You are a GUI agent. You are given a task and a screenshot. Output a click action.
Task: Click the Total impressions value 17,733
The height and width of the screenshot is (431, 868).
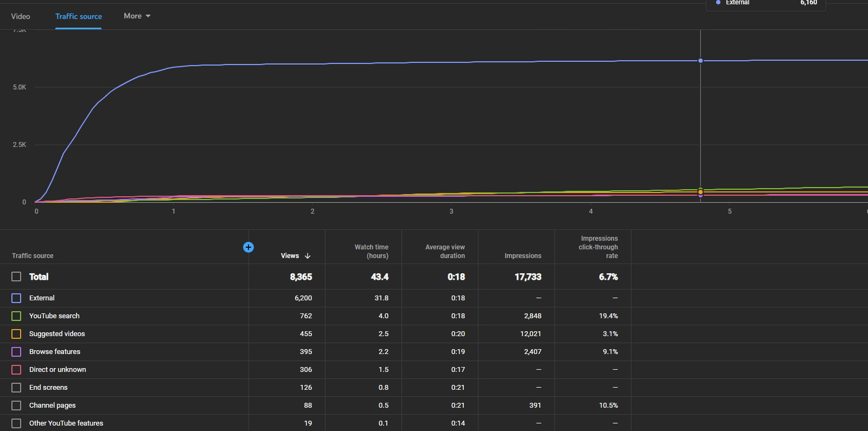tap(528, 276)
